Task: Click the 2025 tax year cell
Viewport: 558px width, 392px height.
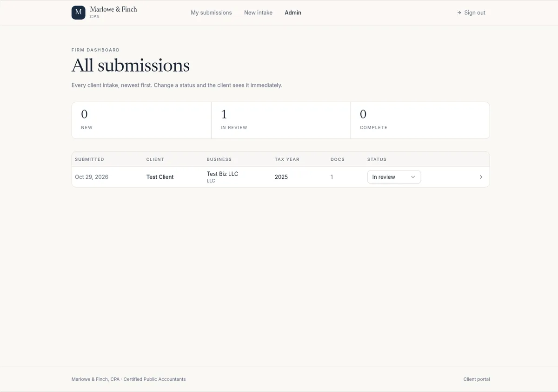Action: click(281, 177)
